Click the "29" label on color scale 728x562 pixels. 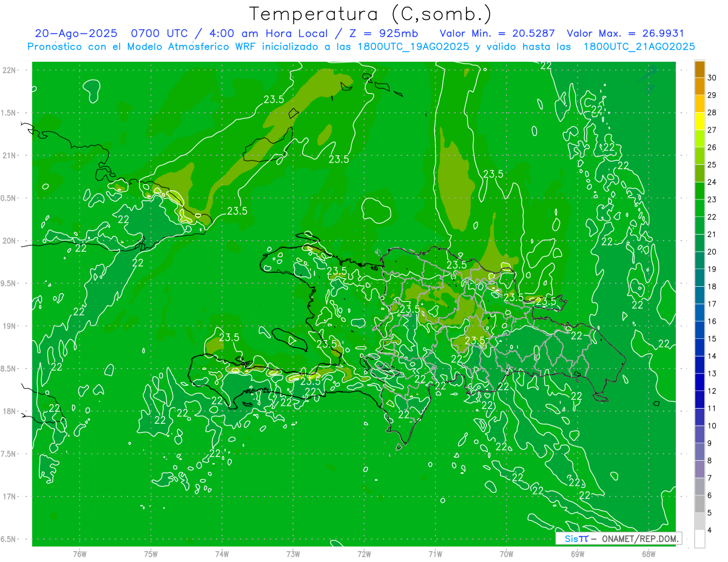pos(712,95)
